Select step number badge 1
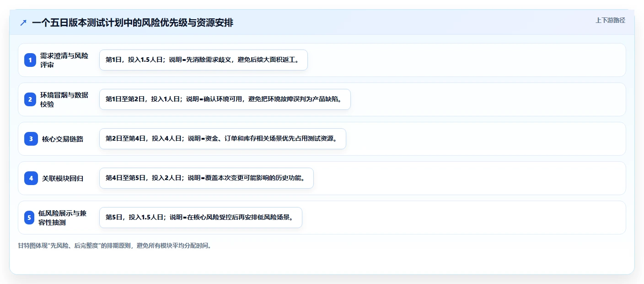This screenshot has height=284, width=644. pos(30,60)
